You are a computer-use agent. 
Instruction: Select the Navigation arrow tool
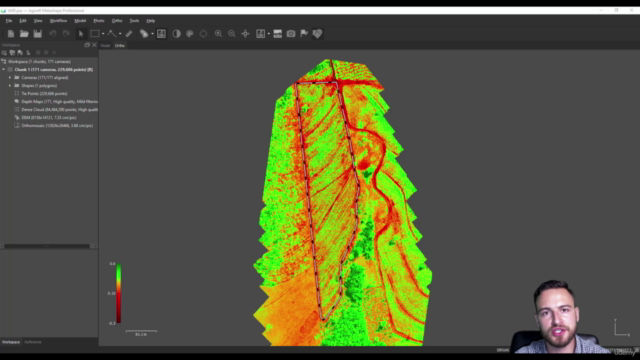coord(81,34)
